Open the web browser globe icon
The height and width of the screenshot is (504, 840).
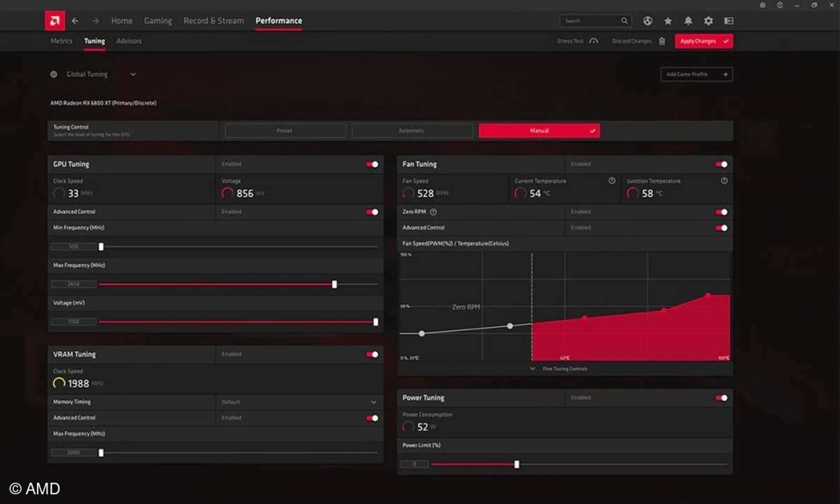(x=648, y=21)
